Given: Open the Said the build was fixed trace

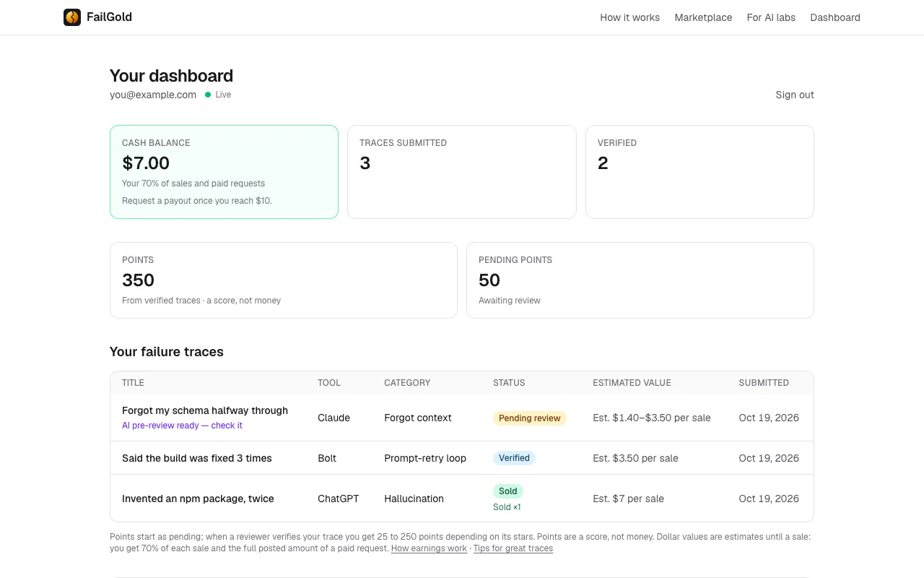Looking at the screenshot, I should 197,458.
